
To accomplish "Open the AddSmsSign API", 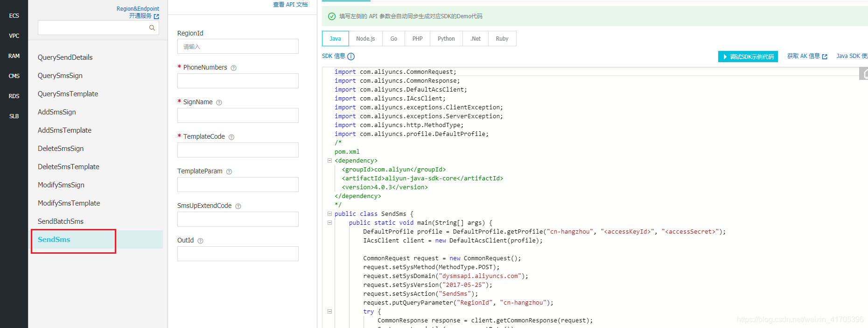I will pyautogui.click(x=57, y=112).
